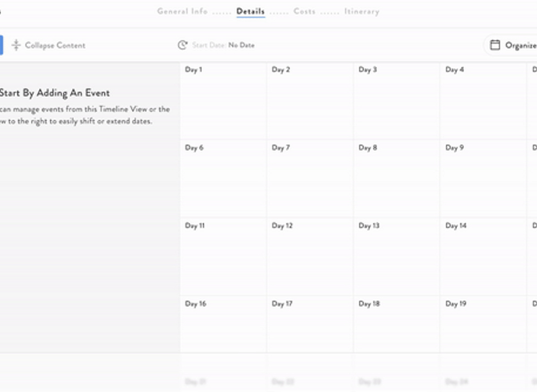Select the Day 18 cell
The image size is (537, 392).
(x=396, y=324)
